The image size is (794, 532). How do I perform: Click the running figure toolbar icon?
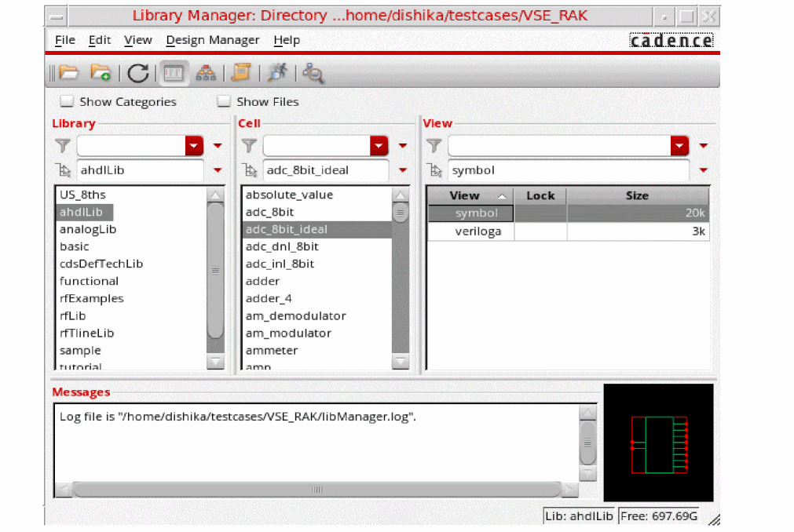(276, 73)
